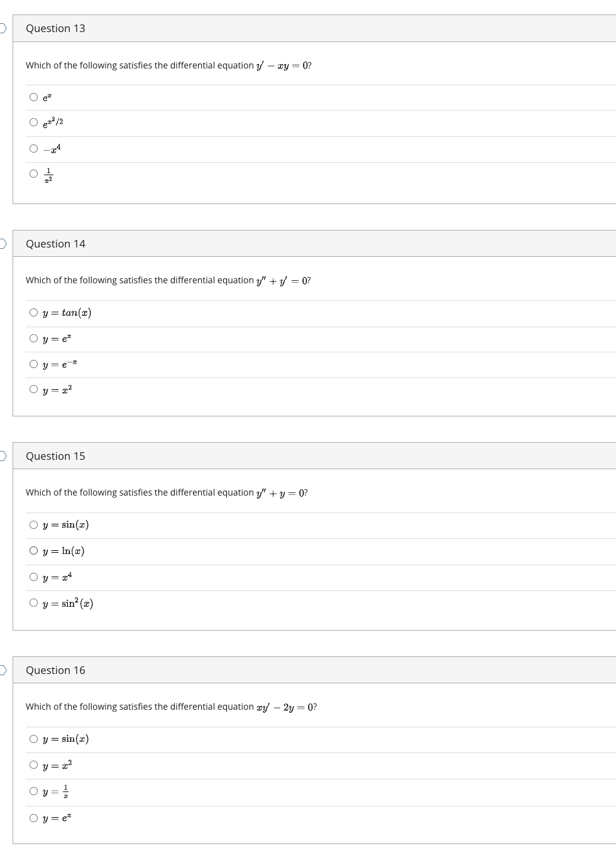
Task: Select y = tan(x) in Question 14
Action: (x=33, y=312)
